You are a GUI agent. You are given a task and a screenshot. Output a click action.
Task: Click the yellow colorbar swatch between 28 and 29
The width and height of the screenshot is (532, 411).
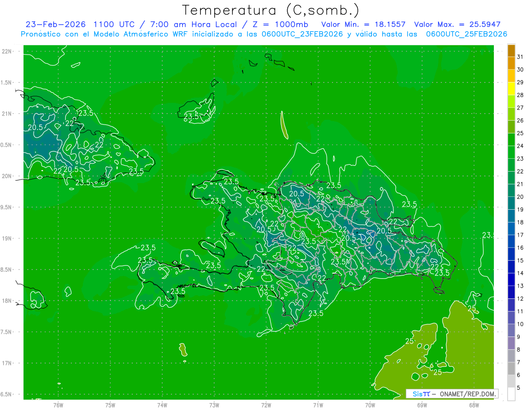[x=511, y=89]
